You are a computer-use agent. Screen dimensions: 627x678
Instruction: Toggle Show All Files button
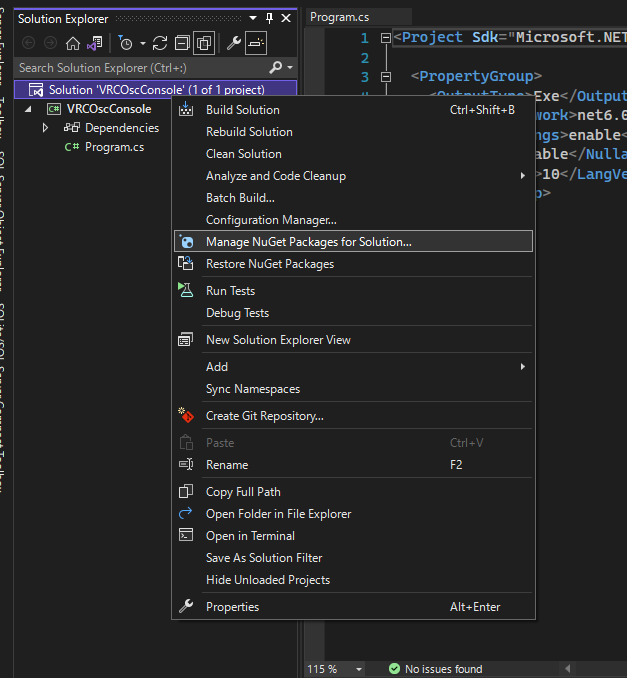click(204, 43)
